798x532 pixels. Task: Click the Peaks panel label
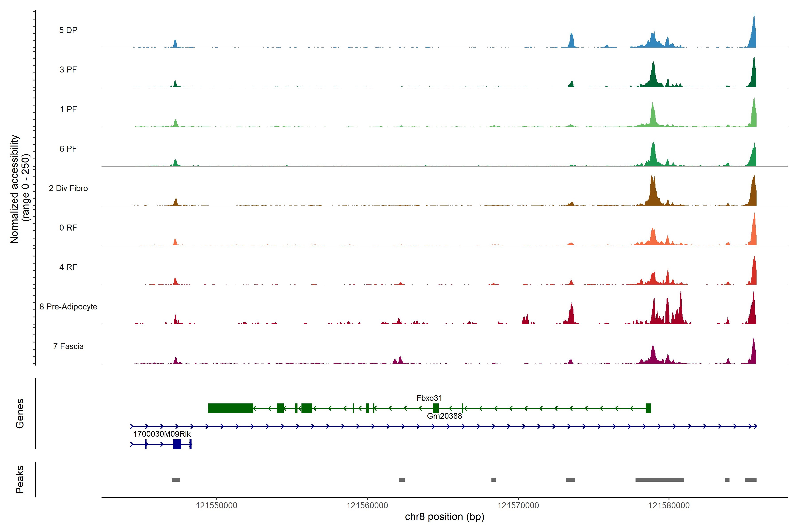point(20,479)
